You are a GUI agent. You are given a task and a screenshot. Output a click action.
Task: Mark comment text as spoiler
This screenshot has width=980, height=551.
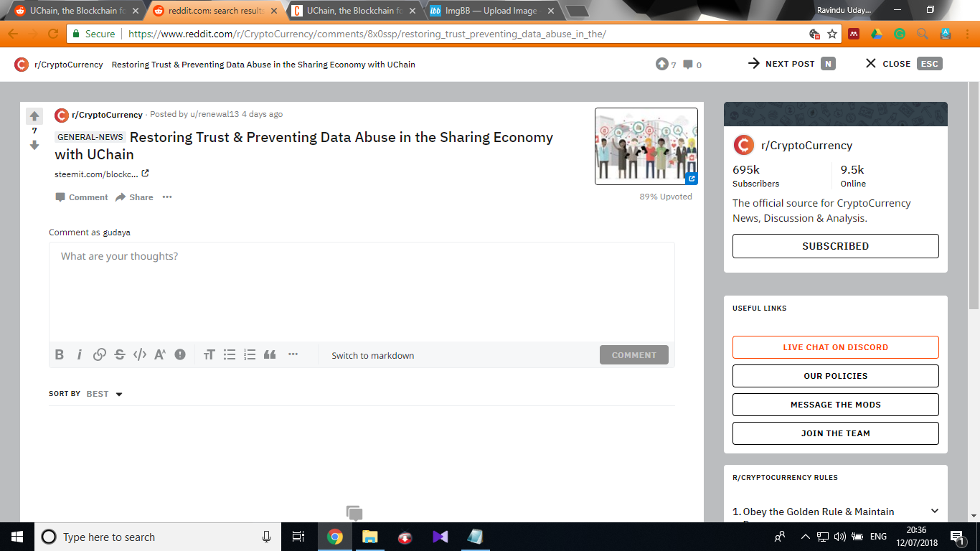[180, 354]
